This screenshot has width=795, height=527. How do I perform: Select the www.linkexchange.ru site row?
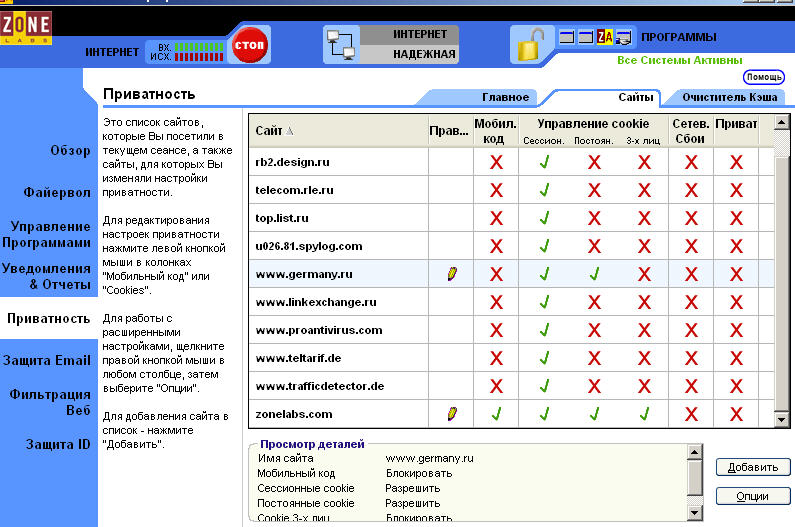511,302
